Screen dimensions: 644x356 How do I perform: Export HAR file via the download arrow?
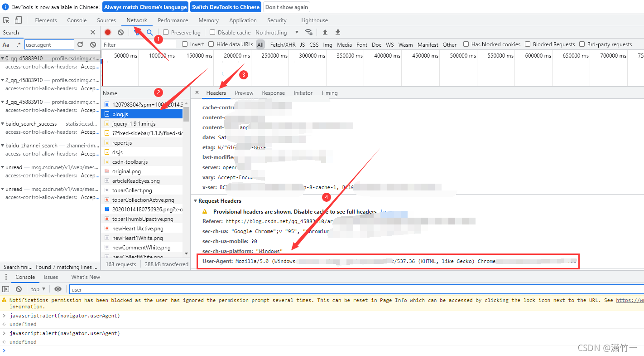pyautogui.click(x=337, y=32)
